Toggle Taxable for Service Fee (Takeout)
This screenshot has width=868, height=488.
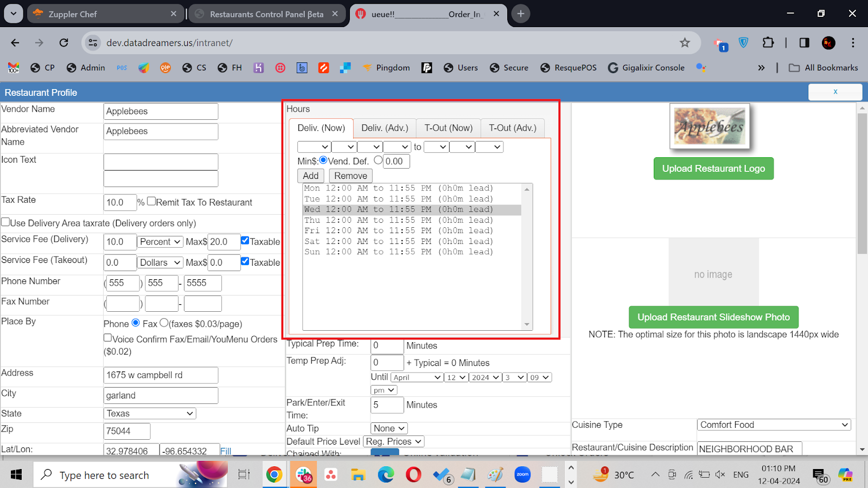coord(245,261)
